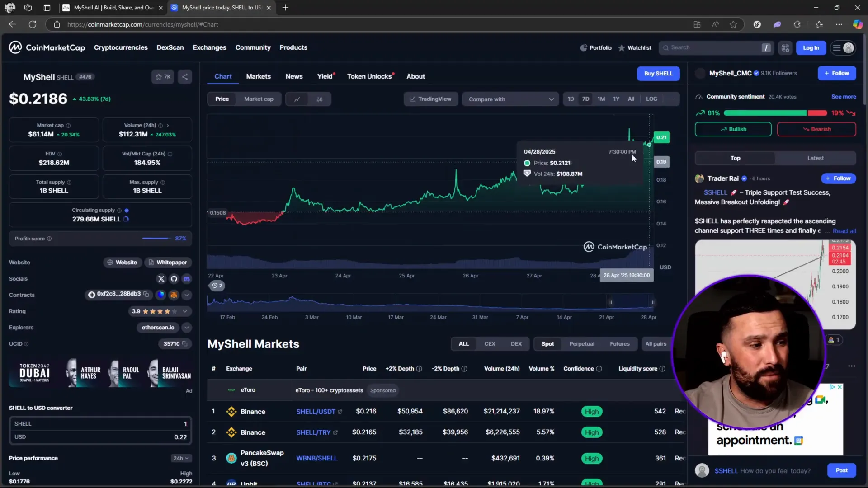Viewport: 868px width, 488px height.
Task: Open Whitepaper link
Action: click(168, 263)
